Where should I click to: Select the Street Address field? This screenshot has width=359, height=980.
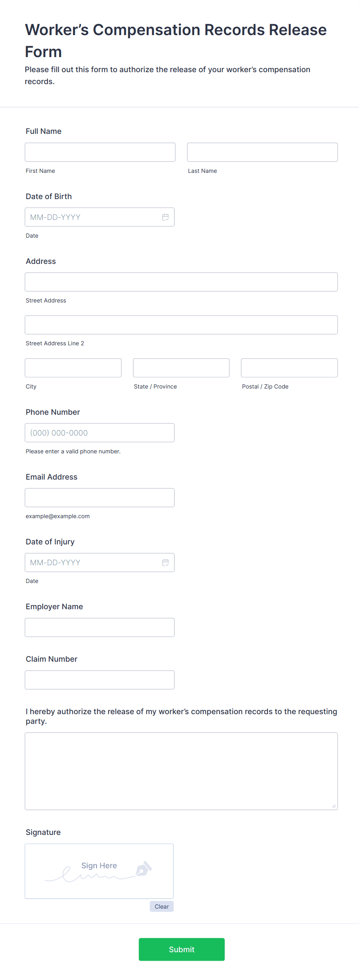[x=181, y=282]
